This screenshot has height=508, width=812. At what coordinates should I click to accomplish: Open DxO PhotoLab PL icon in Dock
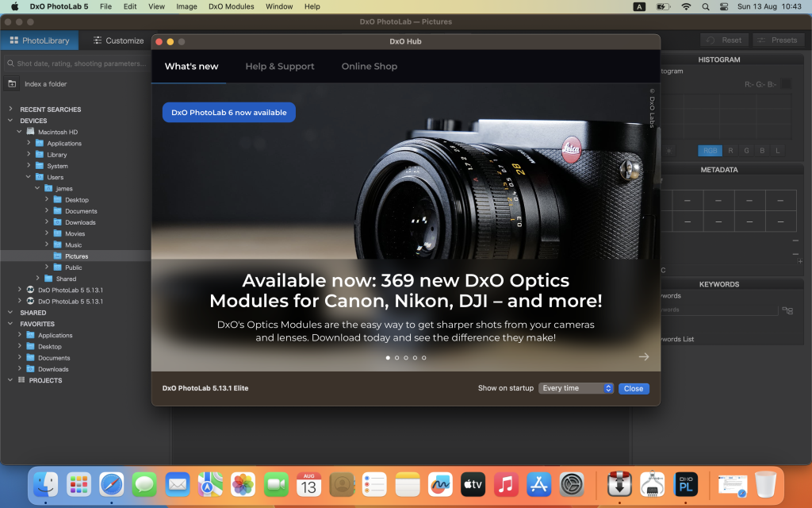(686, 485)
